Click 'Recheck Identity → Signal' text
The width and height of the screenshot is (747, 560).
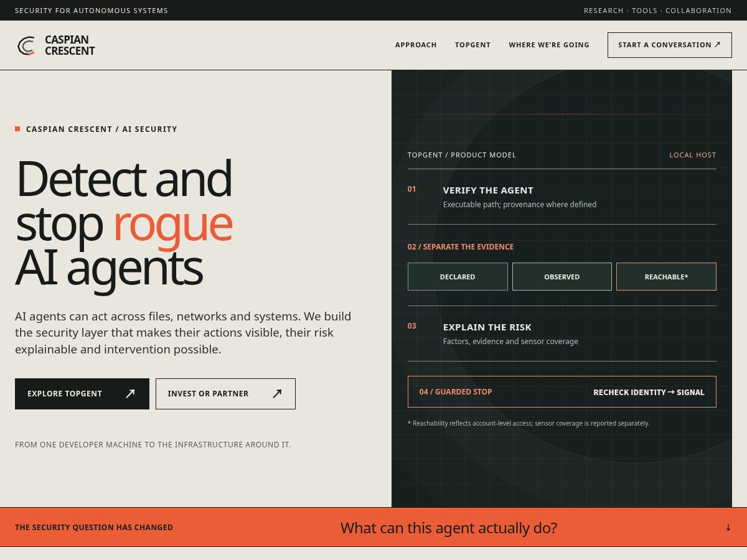pos(649,392)
